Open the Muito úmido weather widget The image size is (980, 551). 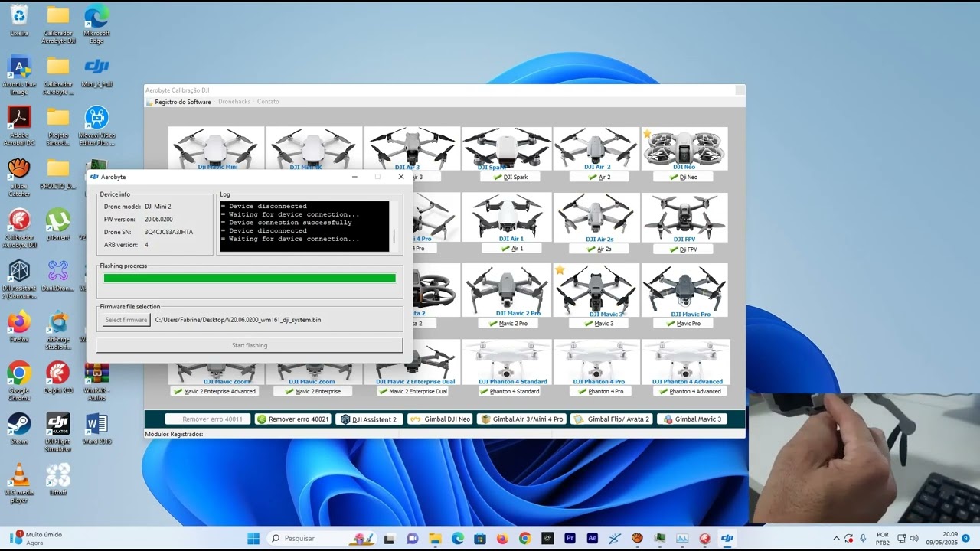coord(37,538)
